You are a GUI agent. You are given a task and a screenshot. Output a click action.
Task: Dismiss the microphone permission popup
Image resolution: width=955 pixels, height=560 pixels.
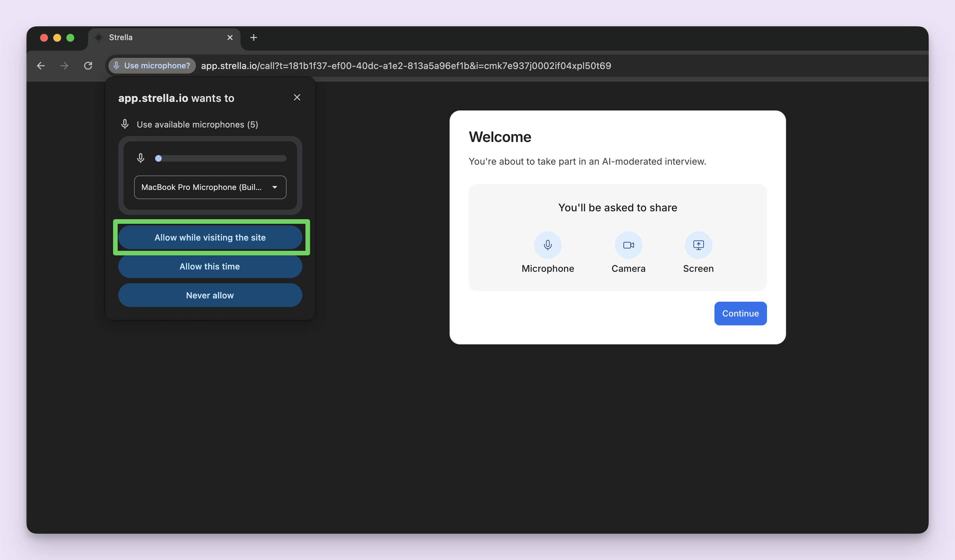(x=297, y=97)
